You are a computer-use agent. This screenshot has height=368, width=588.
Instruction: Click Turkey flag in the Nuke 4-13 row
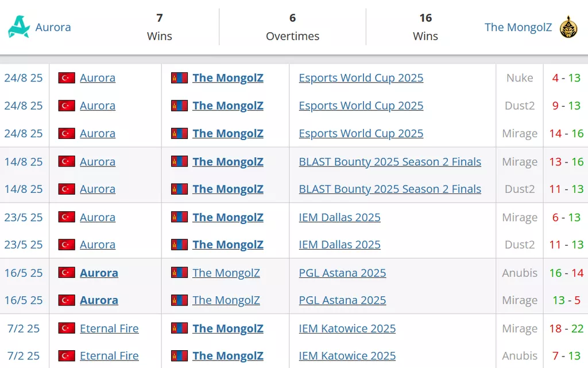[67, 78]
